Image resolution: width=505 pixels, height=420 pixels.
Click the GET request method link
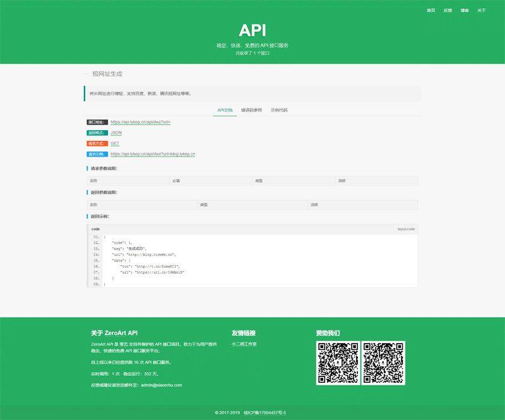tap(114, 143)
